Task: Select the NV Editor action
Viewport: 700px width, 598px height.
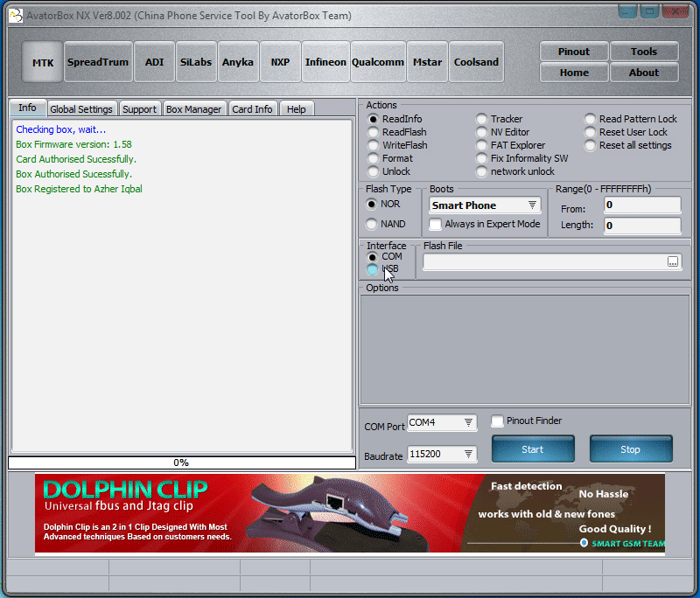Action: tap(502, 132)
